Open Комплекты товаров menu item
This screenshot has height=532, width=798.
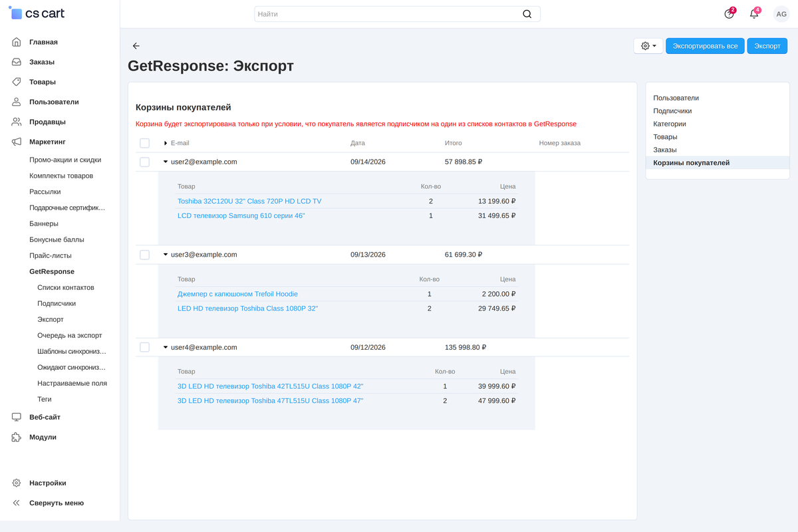pos(61,176)
